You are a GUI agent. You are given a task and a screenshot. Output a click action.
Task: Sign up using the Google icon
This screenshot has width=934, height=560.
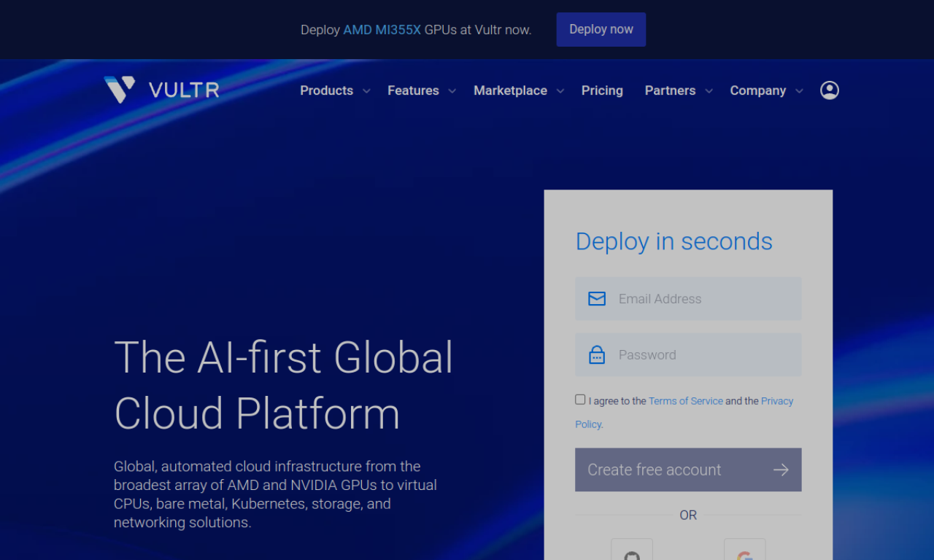(x=744, y=552)
